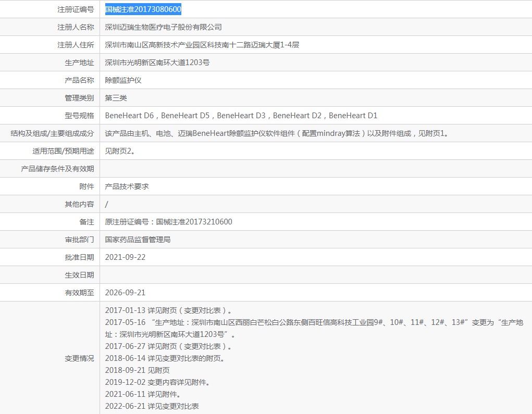Click the 变更情况 label
Screen dimensions: 532x414
79,358
